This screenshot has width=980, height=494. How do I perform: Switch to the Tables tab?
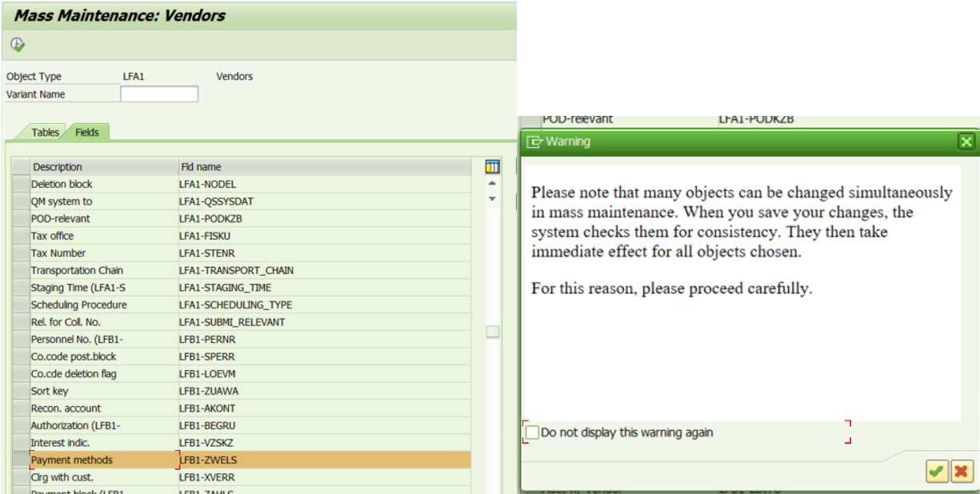click(45, 133)
